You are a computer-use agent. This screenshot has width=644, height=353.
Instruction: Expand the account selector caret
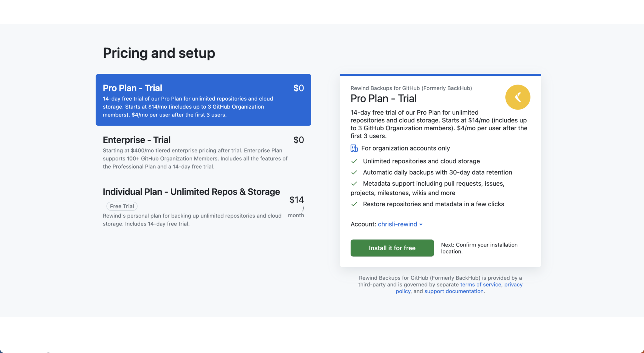pyautogui.click(x=421, y=224)
